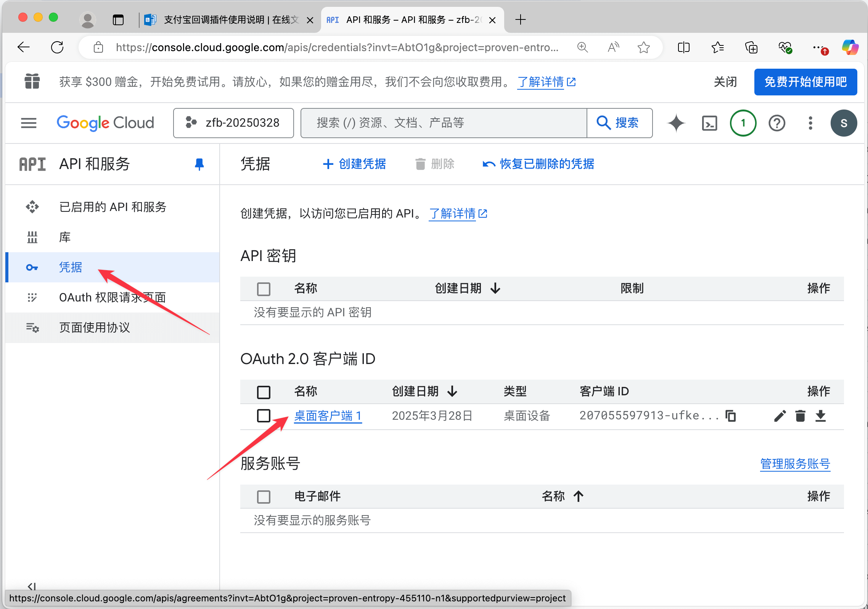
Task: Open the hamburger navigation menu
Action: [x=29, y=123]
